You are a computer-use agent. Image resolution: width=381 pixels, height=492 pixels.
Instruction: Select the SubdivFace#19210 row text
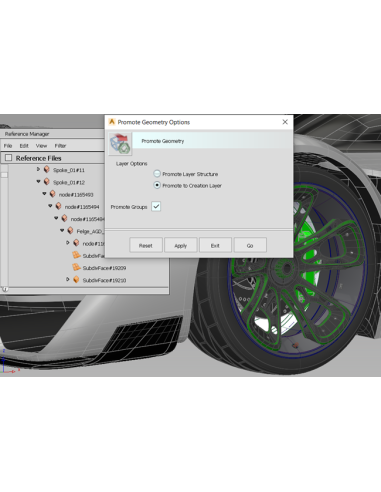tap(104, 280)
